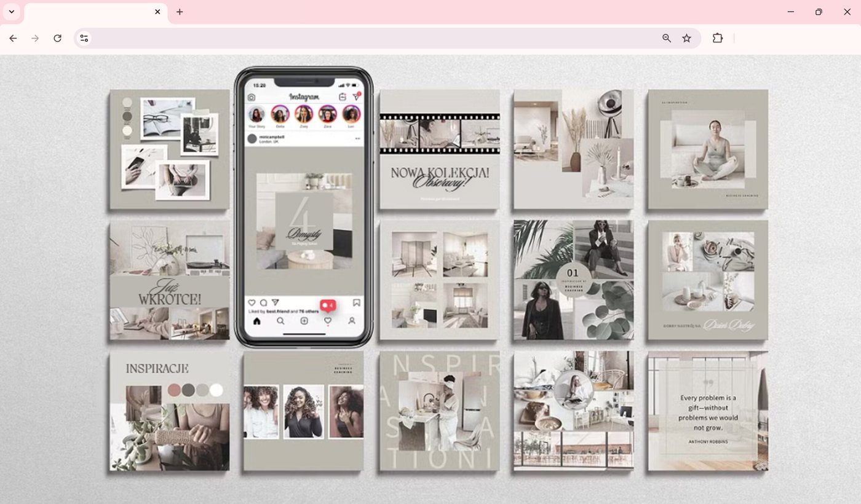861x504 pixels.
Task: Bookmark this page with the star
Action: click(687, 38)
